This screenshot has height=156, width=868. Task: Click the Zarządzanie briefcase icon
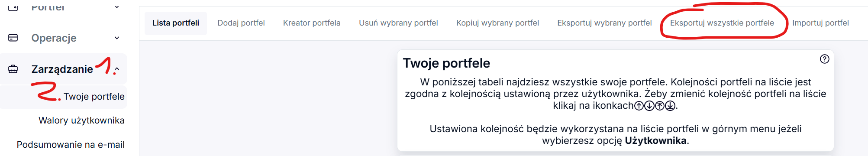point(13,69)
